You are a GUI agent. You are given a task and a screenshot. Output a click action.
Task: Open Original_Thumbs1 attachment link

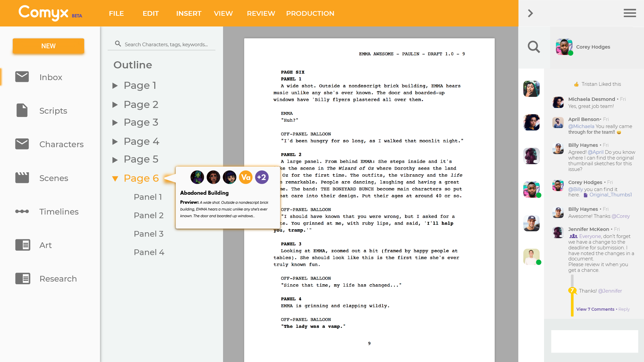(x=610, y=195)
